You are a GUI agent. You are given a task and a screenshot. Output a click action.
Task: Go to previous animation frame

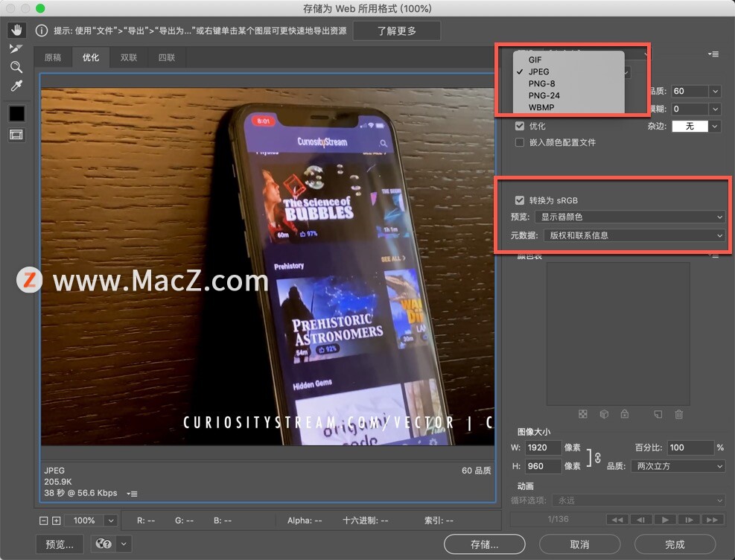[x=640, y=520]
